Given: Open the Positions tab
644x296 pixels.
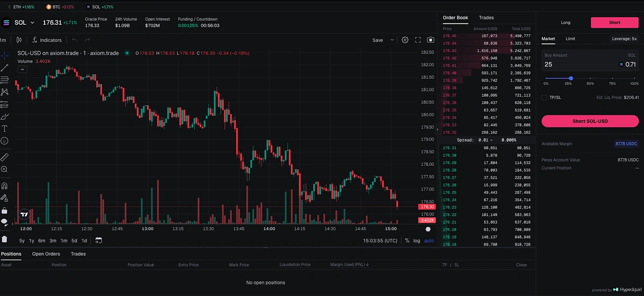Looking at the screenshot, I should (11, 254).
